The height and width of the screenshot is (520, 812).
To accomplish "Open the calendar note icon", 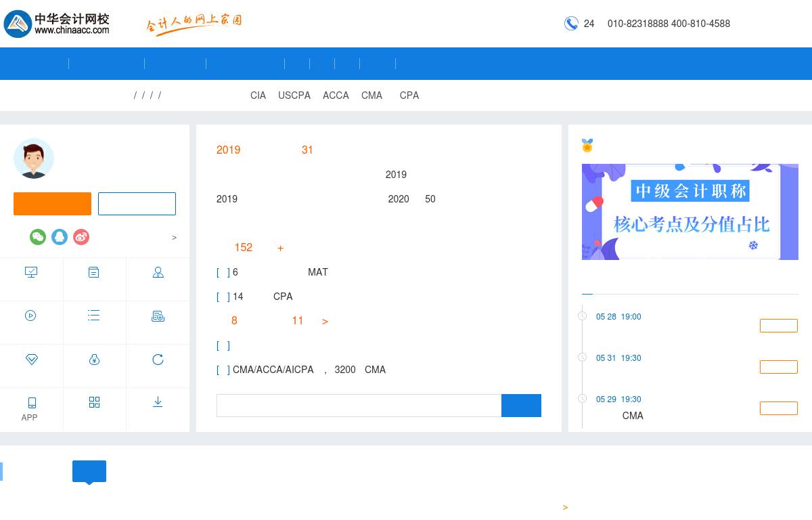I will pos(94,272).
